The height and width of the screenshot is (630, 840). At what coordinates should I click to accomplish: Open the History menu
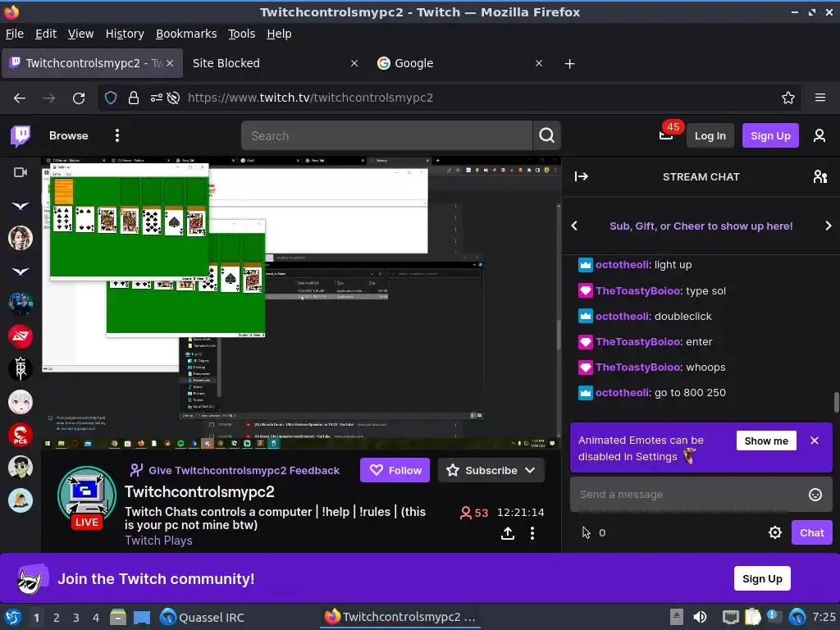point(125,34)
